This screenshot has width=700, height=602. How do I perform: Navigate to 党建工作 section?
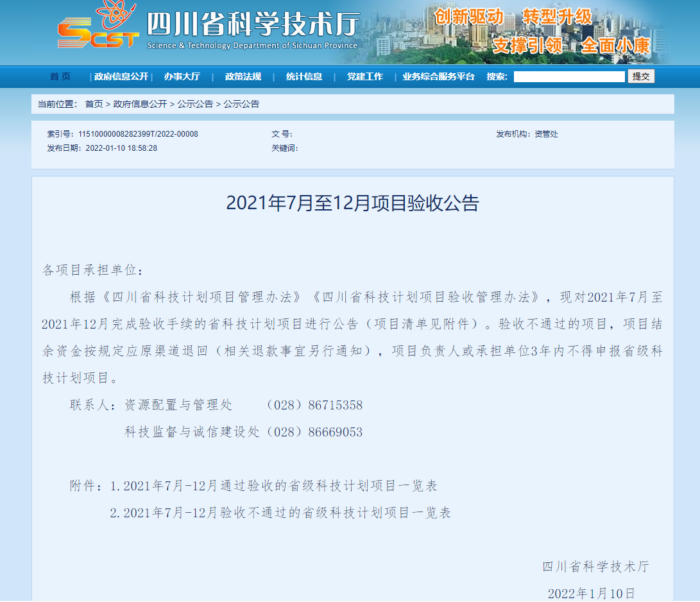point(365,76)
